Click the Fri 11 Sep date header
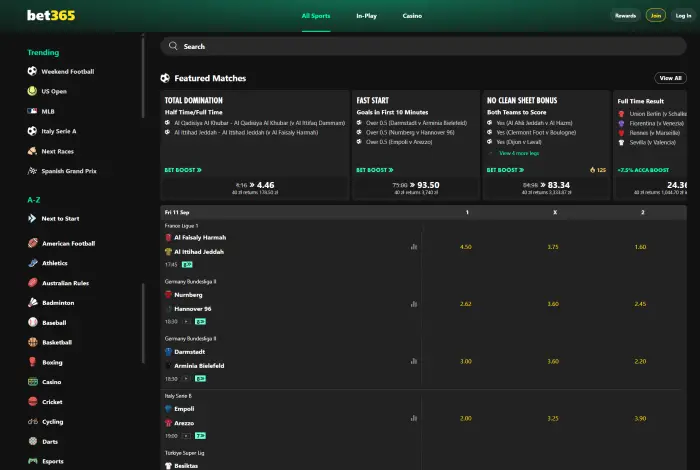The width and height of the screenshot is (700, 470). point(177,212)
